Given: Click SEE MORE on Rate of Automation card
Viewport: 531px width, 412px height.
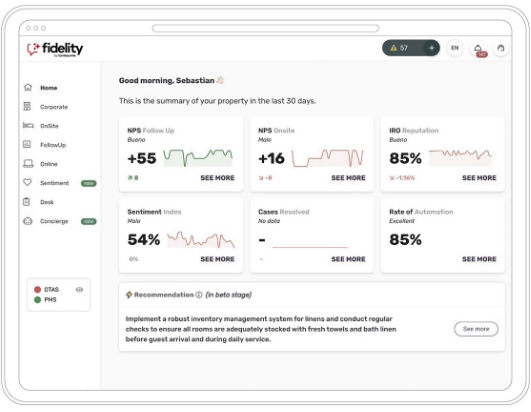Looking at the screenshot, I should pyautogui.click(x=479, y=259).
